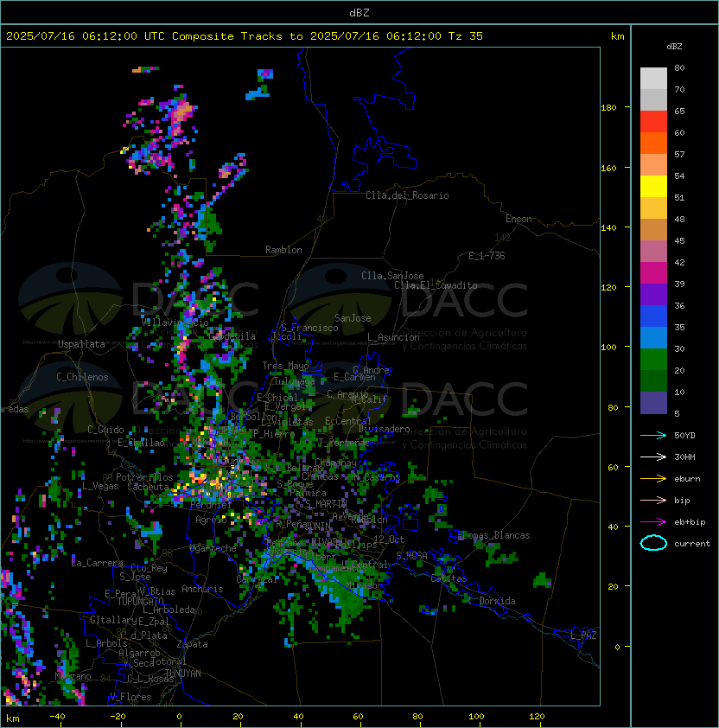Screen dimensions: 719x728
Task: Click the 'C_Chilenos' place label
Action: pos(82,377)
